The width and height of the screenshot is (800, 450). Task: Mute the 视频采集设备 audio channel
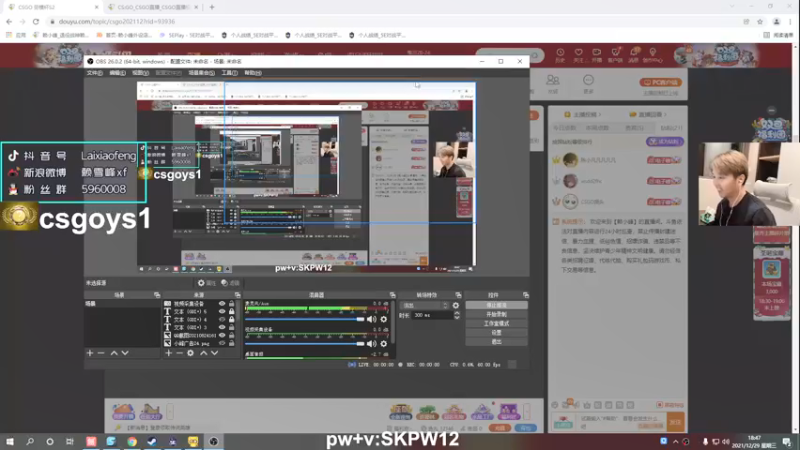[371, 344]
